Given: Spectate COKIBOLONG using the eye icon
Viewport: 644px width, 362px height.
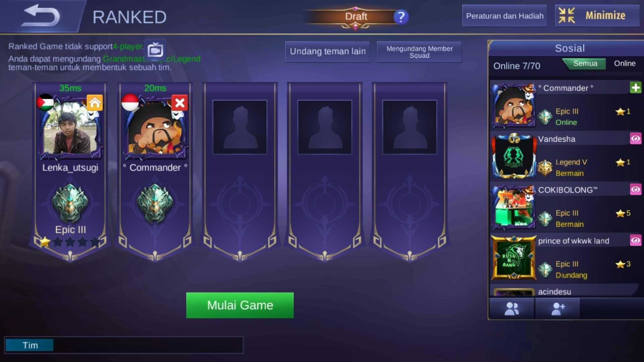Looking at the screenshot, I should (635, 190).
